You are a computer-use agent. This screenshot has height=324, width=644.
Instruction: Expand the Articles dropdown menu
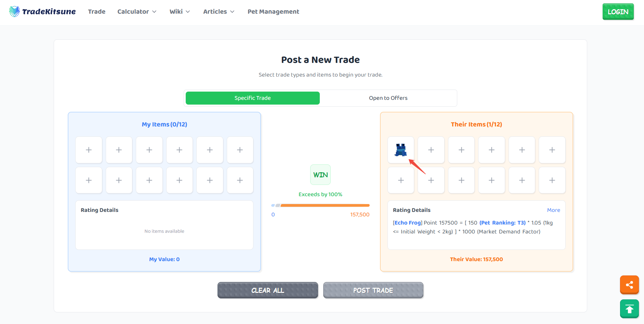(x=219, y=12)
